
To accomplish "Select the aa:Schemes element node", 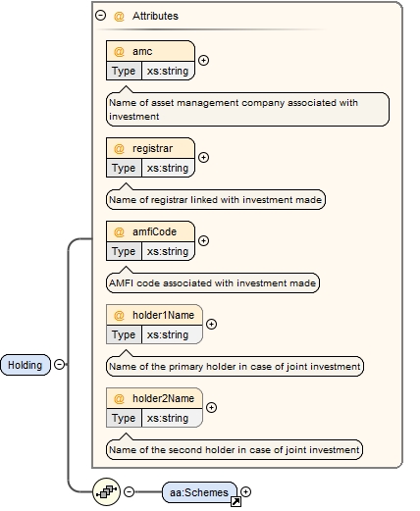I will (199, 492).
